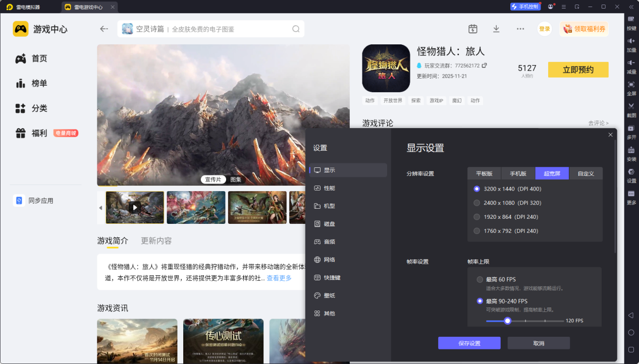Viewport: 639px width, 364px height.
Task: Open the calendar reservation icon in header
Action: [x=473, y=29]
